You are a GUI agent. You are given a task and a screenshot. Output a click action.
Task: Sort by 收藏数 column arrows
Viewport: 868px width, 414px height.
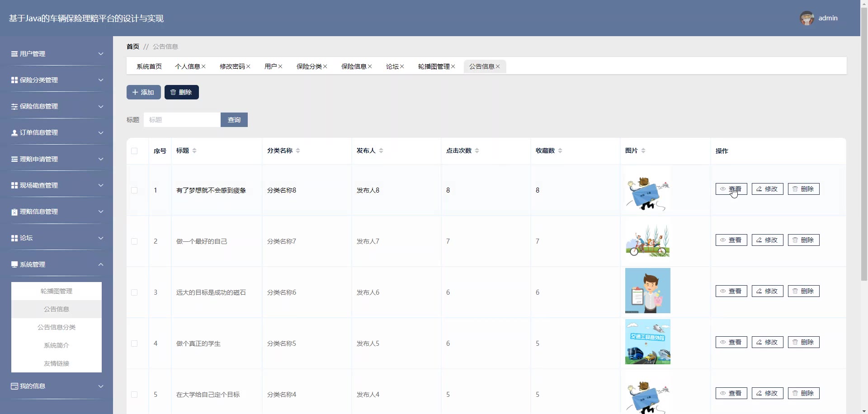[x=560, y=151]
